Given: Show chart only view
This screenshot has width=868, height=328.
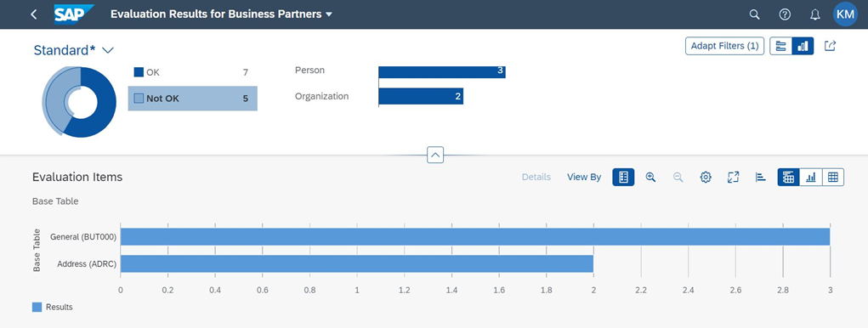Looking at the screenshot, I should [811, 177].
